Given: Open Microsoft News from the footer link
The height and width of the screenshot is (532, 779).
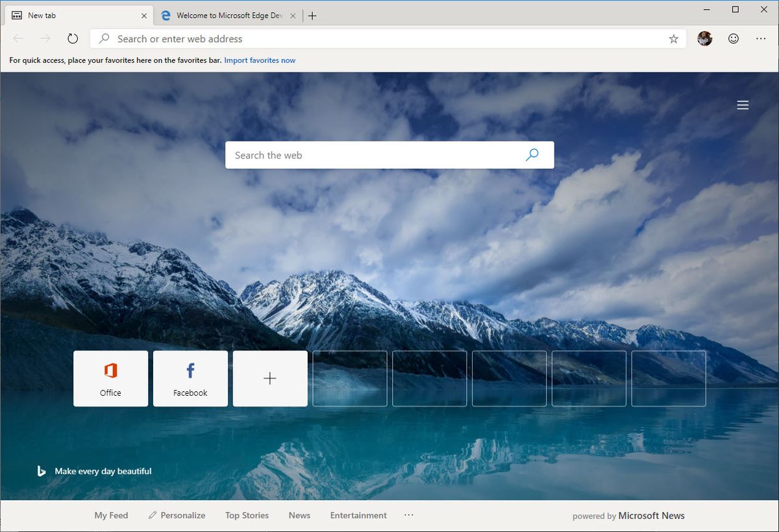Looking at the screenshot, I should coord(651,515).
